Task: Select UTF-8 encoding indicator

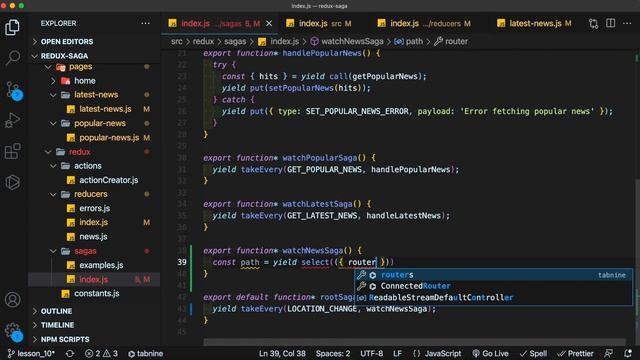Action: tap(371, 354)
